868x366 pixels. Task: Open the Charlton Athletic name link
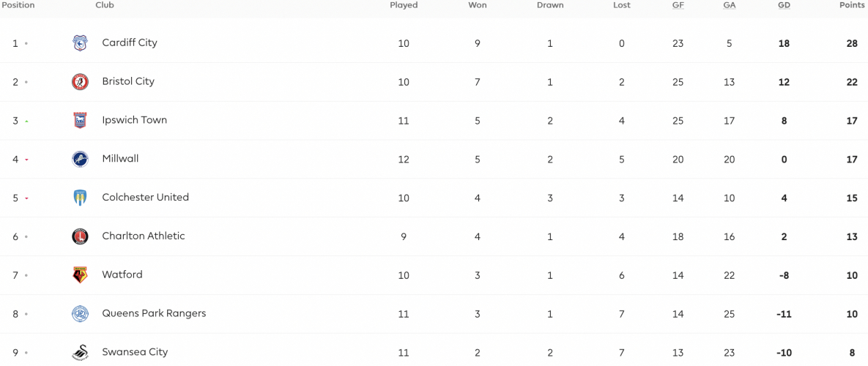click(144, 236)
